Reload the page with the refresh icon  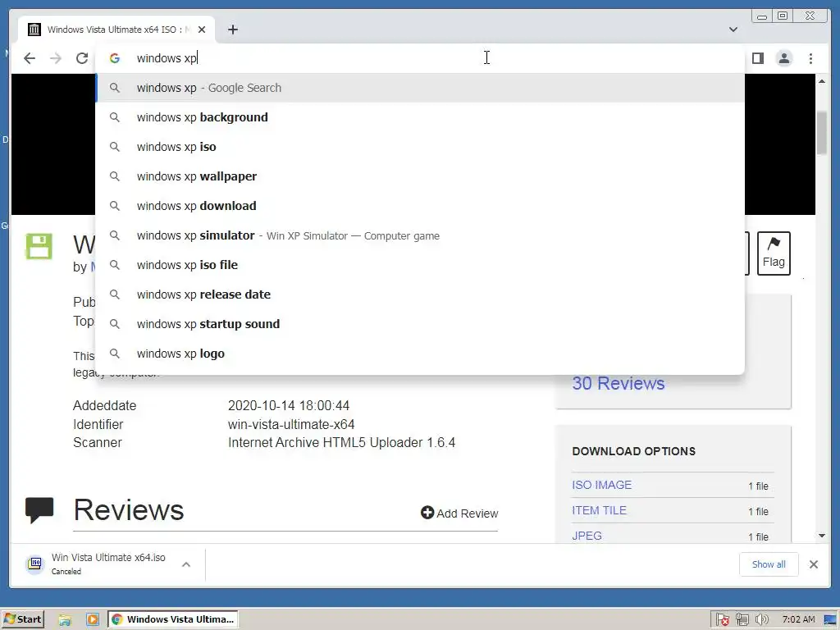coord(82,58)
